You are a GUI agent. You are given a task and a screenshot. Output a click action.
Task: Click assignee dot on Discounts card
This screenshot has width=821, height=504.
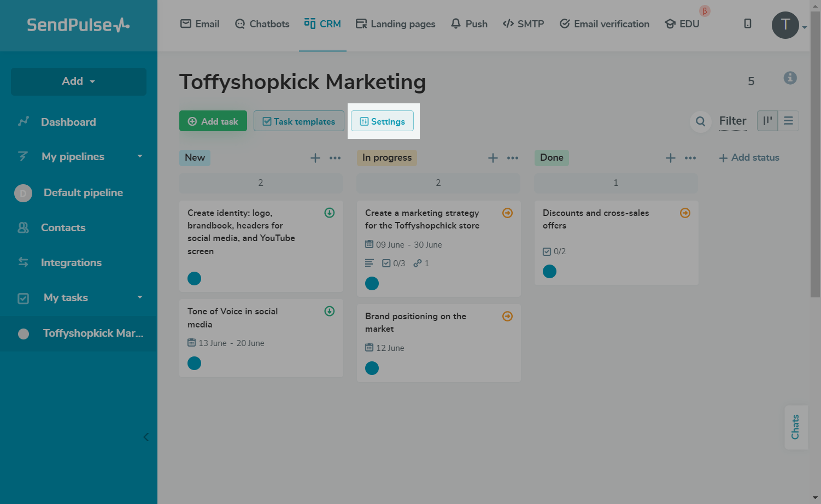point(549,272)
